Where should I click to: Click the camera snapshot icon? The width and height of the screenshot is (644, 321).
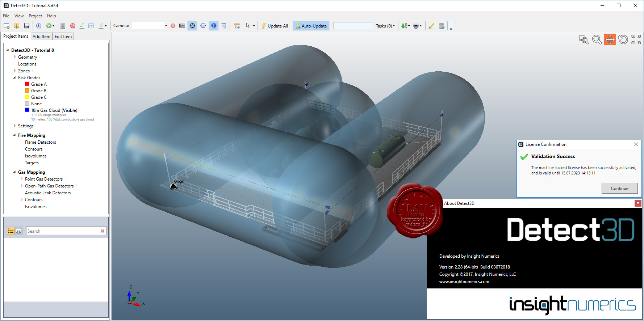point(182,26)
